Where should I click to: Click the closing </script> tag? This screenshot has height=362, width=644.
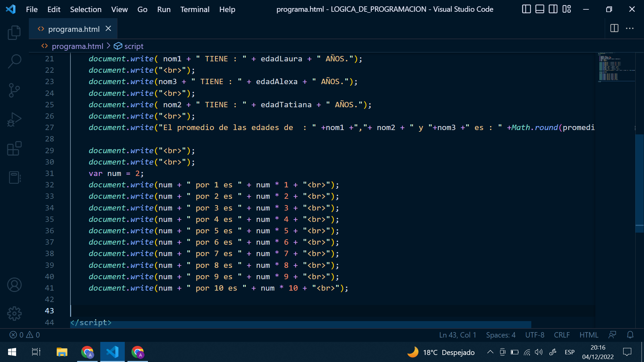[91, 322]
